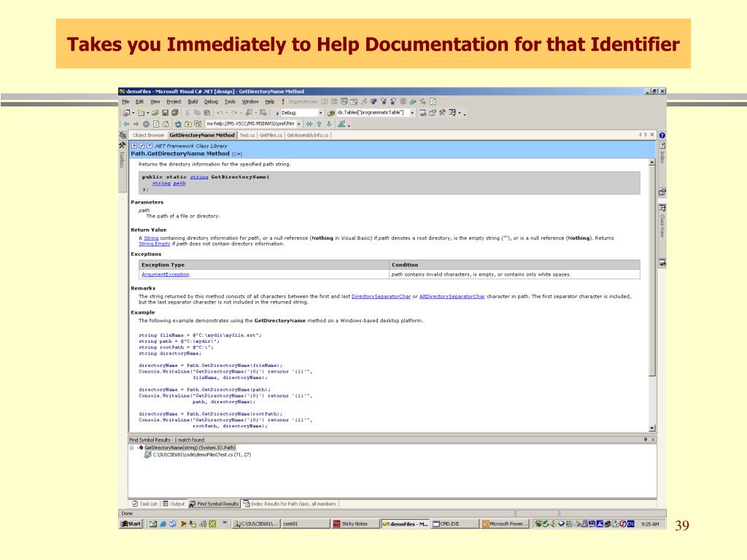747x560 pixels.
Task: Switch to Index Results for Path class tab
Action: pyautogui.click(x=290, y=504)
